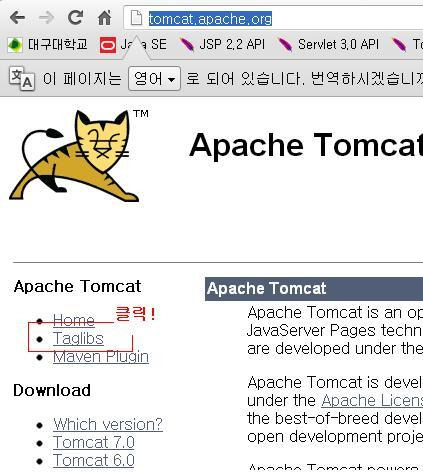Click the feather favicon of Servlet 3.0 API

coord(285,45)
